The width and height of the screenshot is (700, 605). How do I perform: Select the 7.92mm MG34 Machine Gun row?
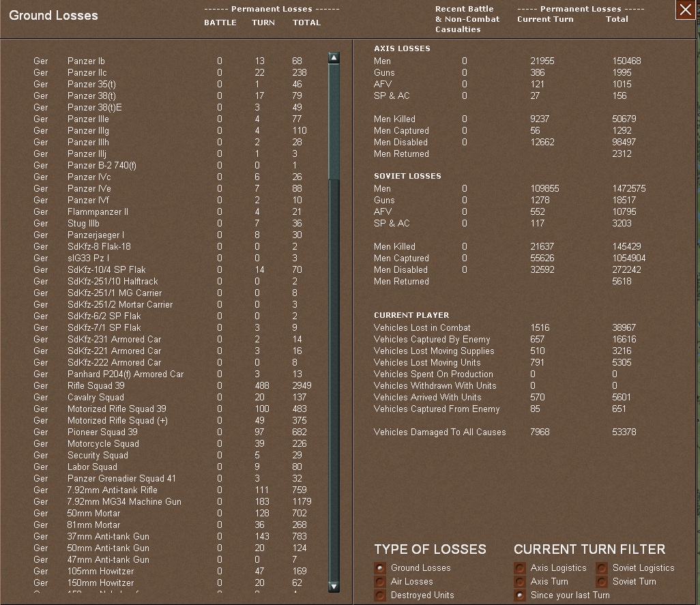[173, 502]
